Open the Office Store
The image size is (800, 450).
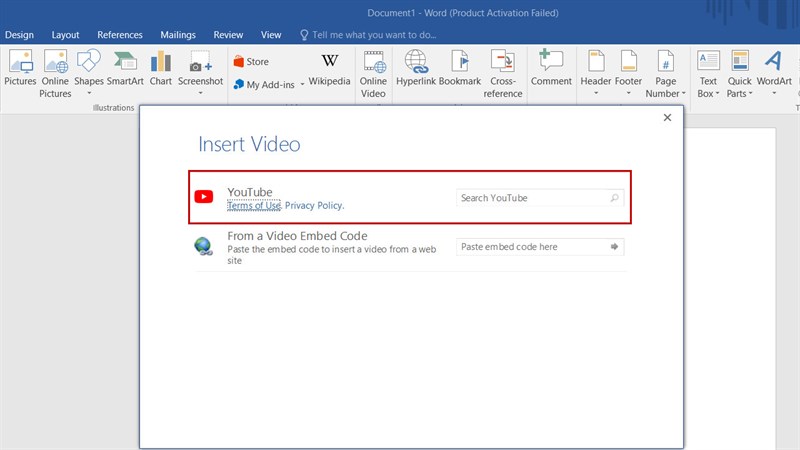pyautogui.click(x=251, y=62)
